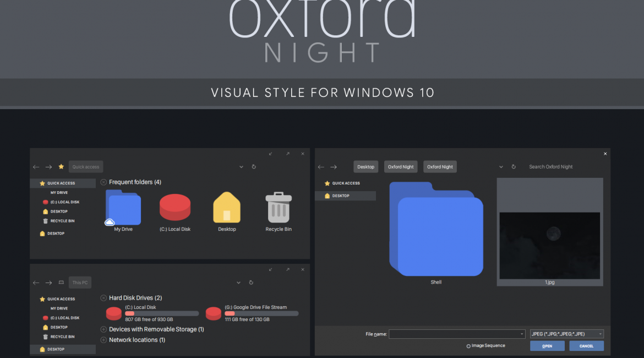Minimize the This PC window
The height and width of the screenshot is (358, 644).
271,270
